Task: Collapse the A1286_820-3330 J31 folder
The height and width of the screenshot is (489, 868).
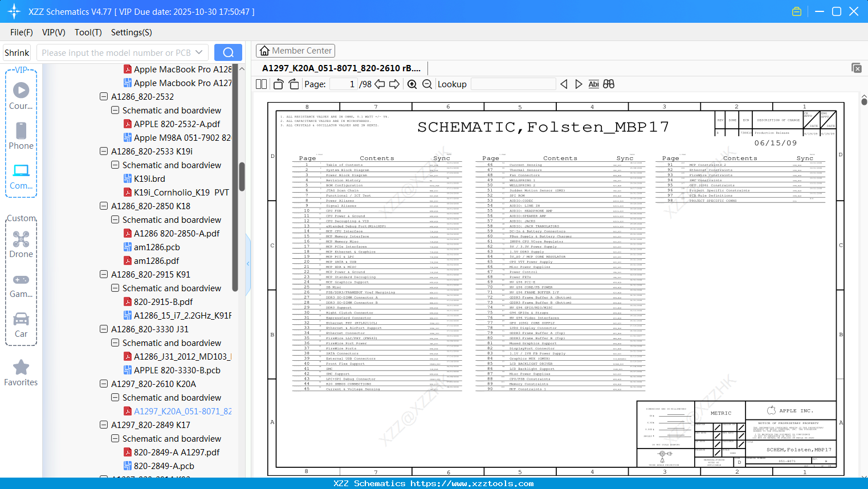Action: [104, 329]
